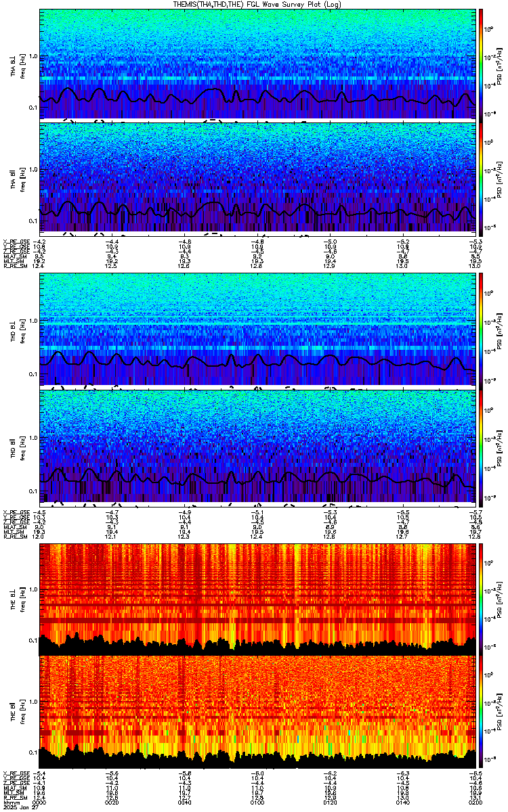Click the '0120' time tick label
This screenshot has height=812, width=508.
click(x=330, y=803)
